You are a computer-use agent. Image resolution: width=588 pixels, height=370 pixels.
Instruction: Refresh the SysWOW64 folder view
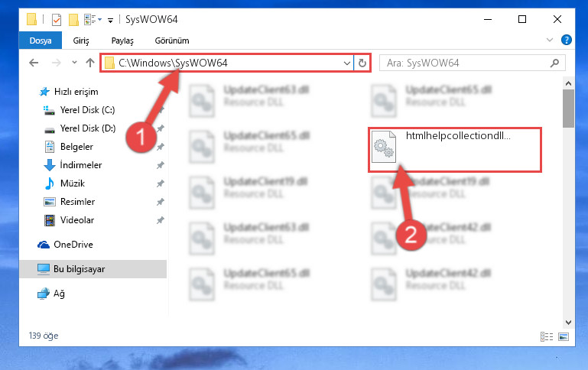point(362,63)
